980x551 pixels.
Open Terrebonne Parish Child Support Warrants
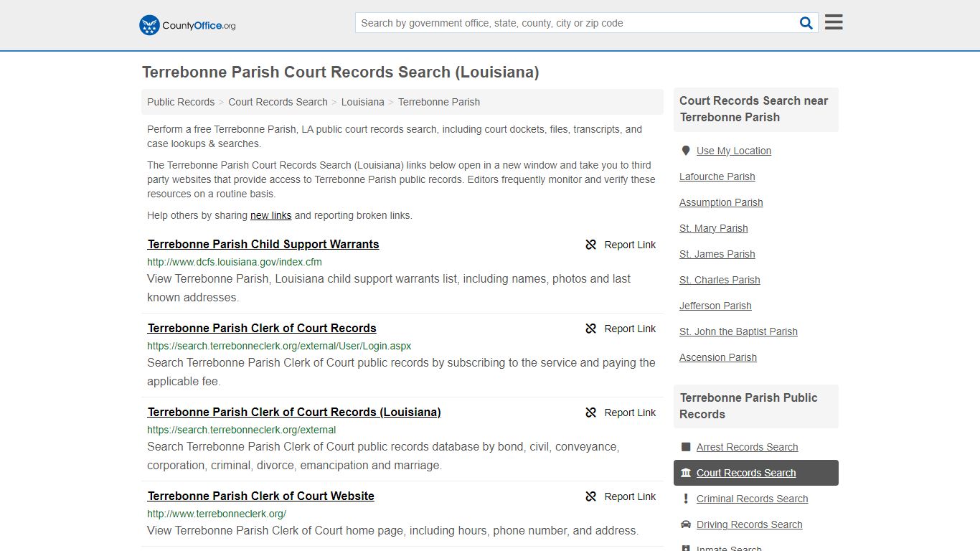[x=263, y=244]
